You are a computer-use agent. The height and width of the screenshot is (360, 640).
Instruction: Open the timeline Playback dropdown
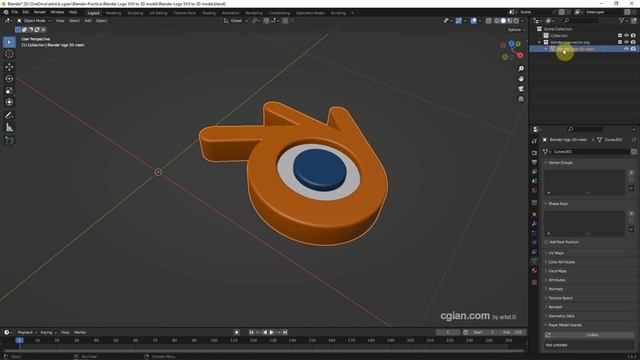click(27, 332)
